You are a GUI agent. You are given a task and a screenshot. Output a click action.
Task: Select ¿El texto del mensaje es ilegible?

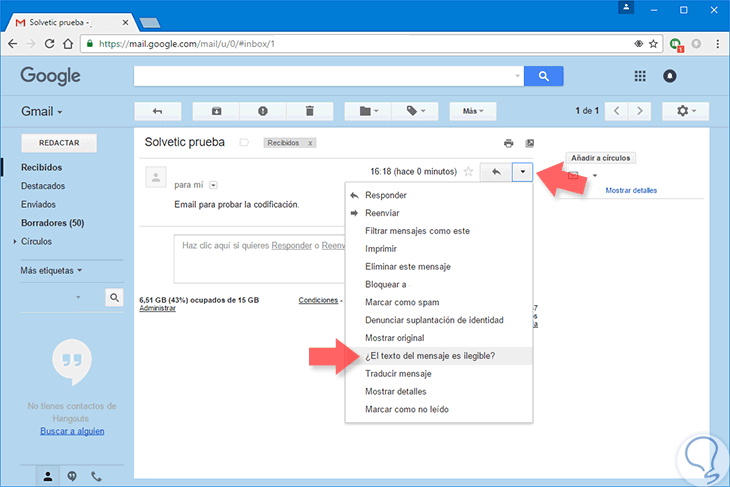point(439,356)
